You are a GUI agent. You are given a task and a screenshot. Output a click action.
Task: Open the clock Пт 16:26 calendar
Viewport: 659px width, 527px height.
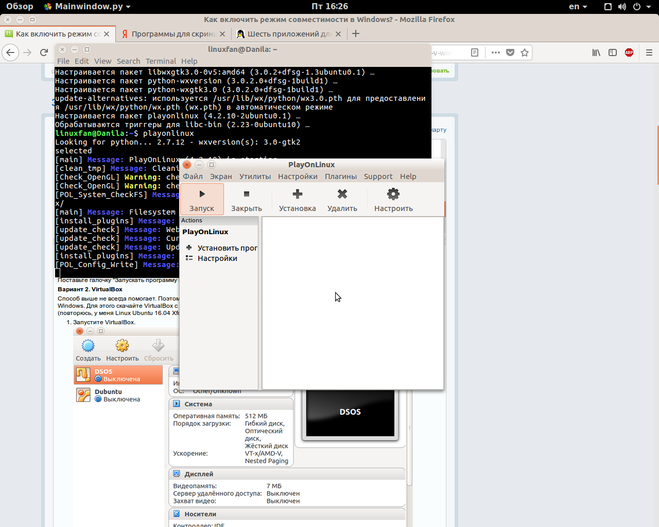[330, 6]
